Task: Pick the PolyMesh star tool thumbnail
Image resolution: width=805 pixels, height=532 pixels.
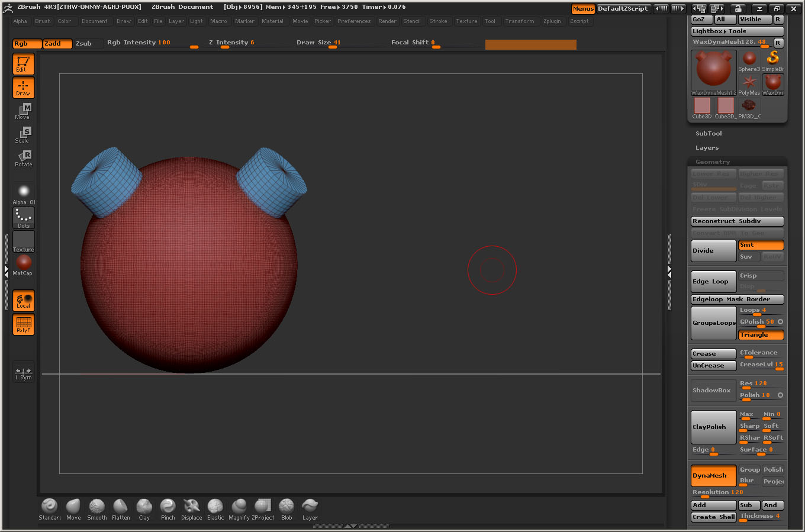Action: 749,85
